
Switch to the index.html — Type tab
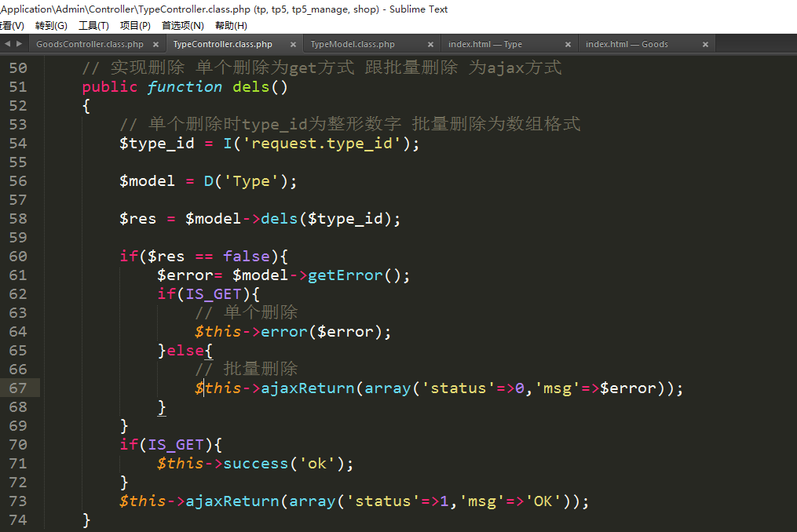[x=484, y=45]
